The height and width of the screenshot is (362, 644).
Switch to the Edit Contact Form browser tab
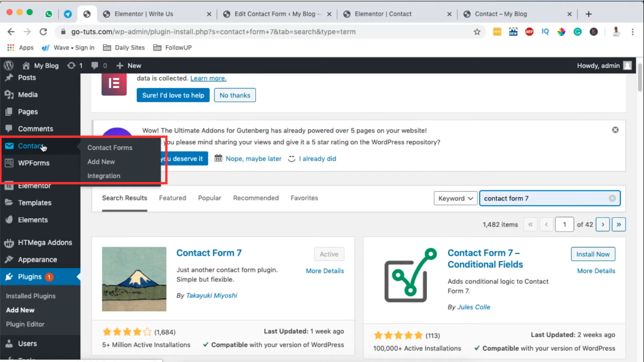pyautogui.click(x=277, y=14)
